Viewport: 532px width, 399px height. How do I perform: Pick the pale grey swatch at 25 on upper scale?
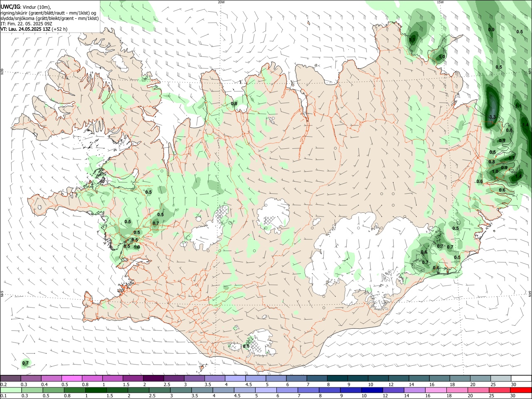point(501,378)
